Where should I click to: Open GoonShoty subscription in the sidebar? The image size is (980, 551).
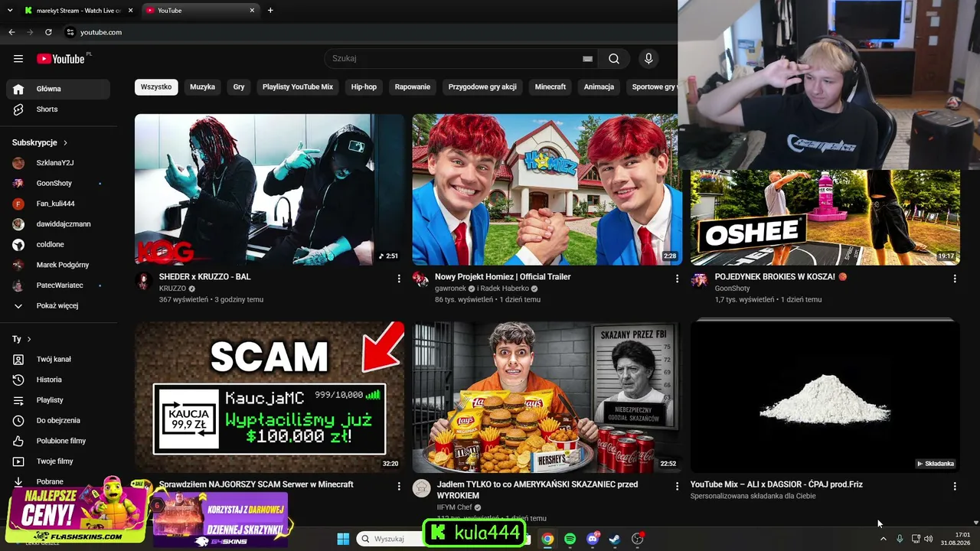coord(58,183)
